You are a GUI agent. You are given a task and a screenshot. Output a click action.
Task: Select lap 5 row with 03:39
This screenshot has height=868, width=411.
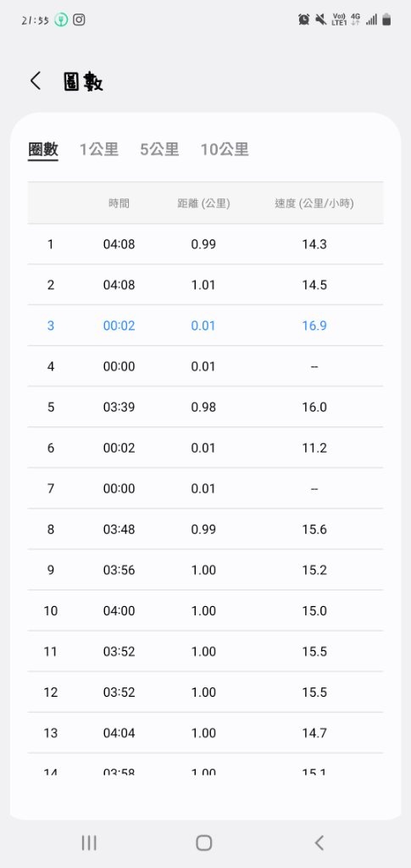(205, 407)
